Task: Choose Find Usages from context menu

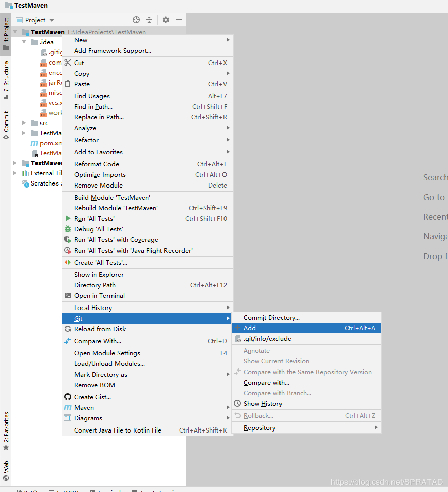Action: pos(147,96)
